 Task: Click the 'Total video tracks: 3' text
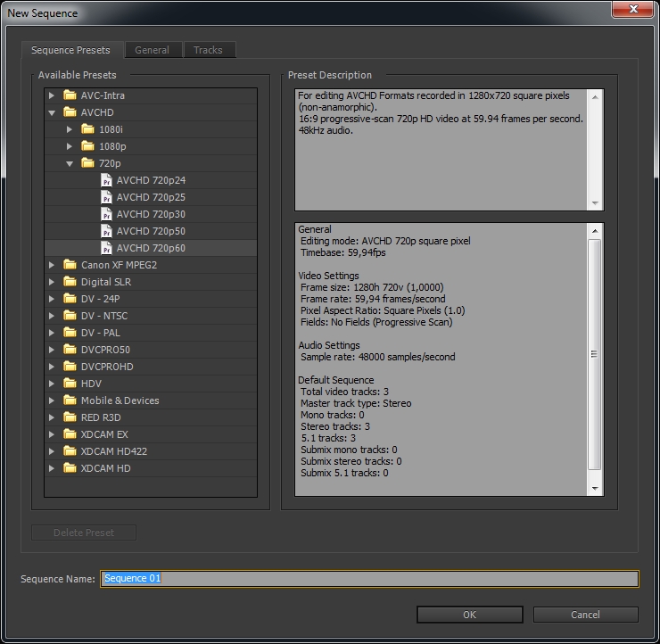pos(344,392)
